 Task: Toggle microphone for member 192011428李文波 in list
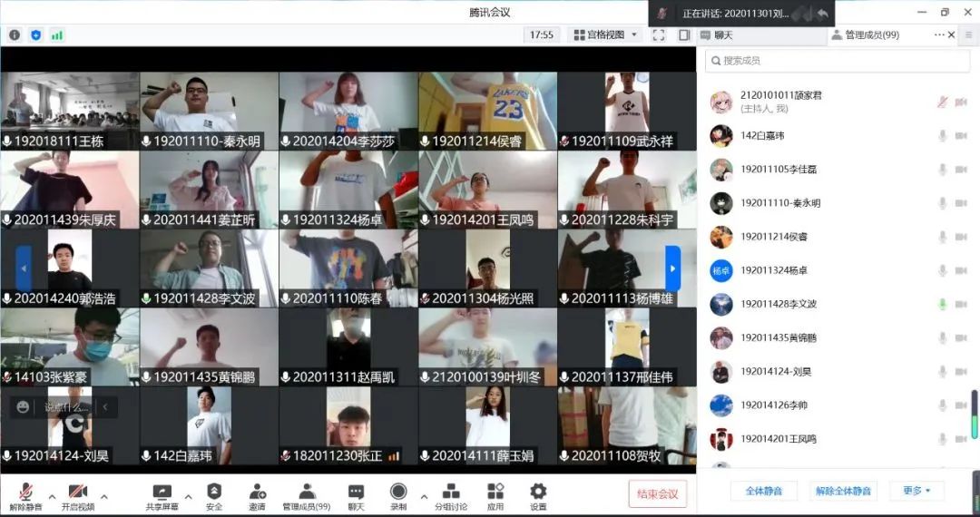[943, 304]
